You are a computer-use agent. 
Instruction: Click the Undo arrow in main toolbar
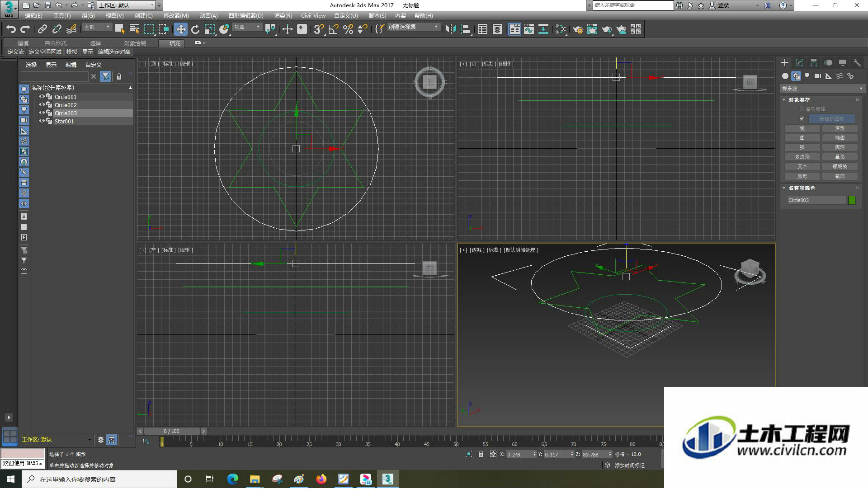pos(11,29)
